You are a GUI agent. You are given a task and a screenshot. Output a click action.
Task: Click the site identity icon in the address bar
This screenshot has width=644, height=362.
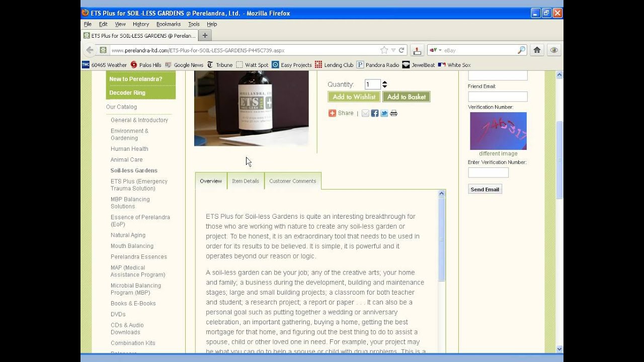[x=103, y=50]
